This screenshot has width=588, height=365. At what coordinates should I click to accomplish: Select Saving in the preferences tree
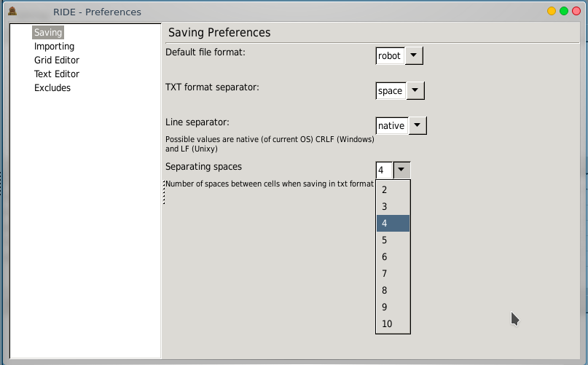[x=48, y=32]
